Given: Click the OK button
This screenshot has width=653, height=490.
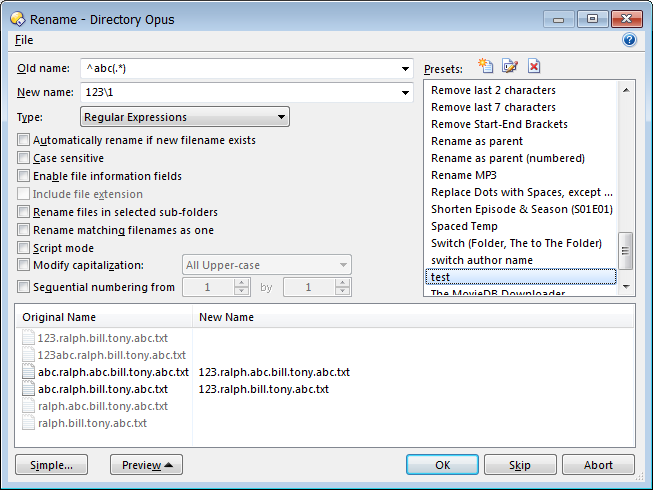Looking at the screenshot, I should pyautogui.click(x=442, y=465).
